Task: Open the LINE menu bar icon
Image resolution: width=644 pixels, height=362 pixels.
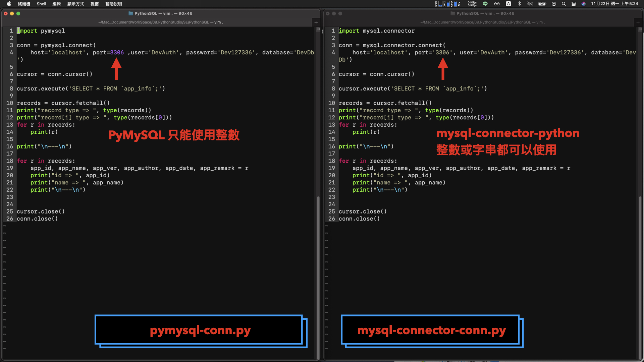Action: 485,4
